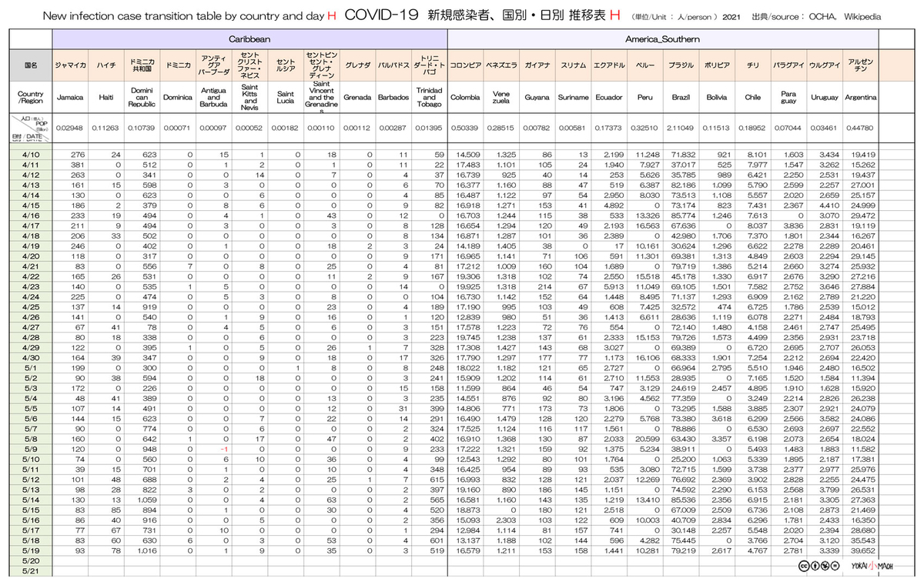Click the 'Dominican Republic' column header
Screen dimensions: 924x582
141,98
